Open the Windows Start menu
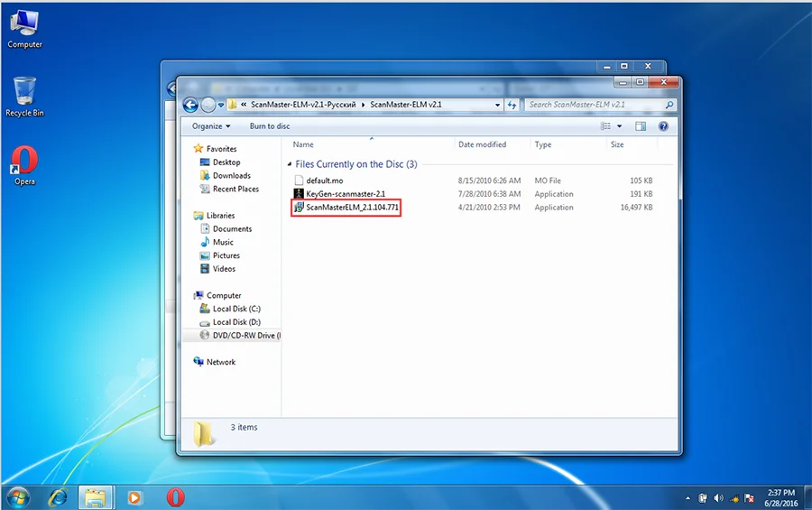Screen dimensions: 812x510 pos(18,498)
